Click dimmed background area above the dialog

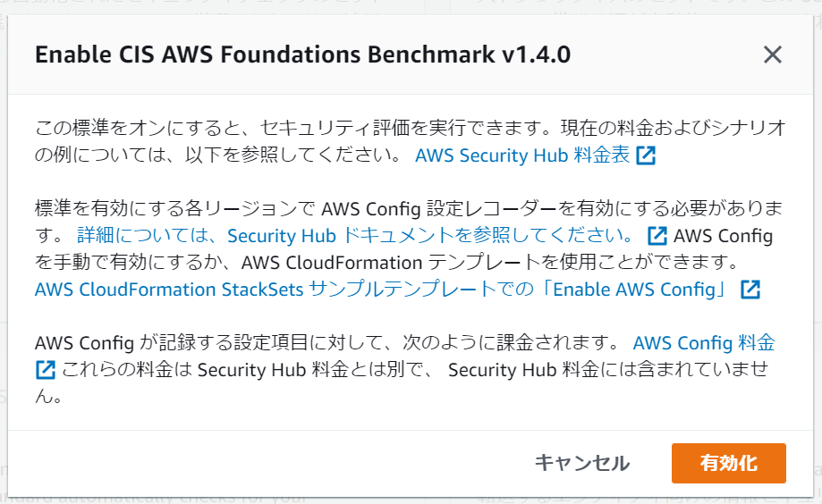coord(268,6)
